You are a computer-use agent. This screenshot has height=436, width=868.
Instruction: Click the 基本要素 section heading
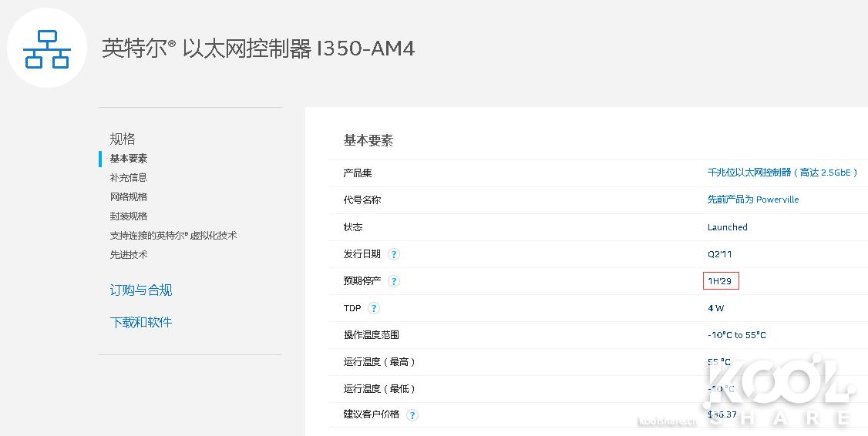pyautogui.click(x=368, y=140)
